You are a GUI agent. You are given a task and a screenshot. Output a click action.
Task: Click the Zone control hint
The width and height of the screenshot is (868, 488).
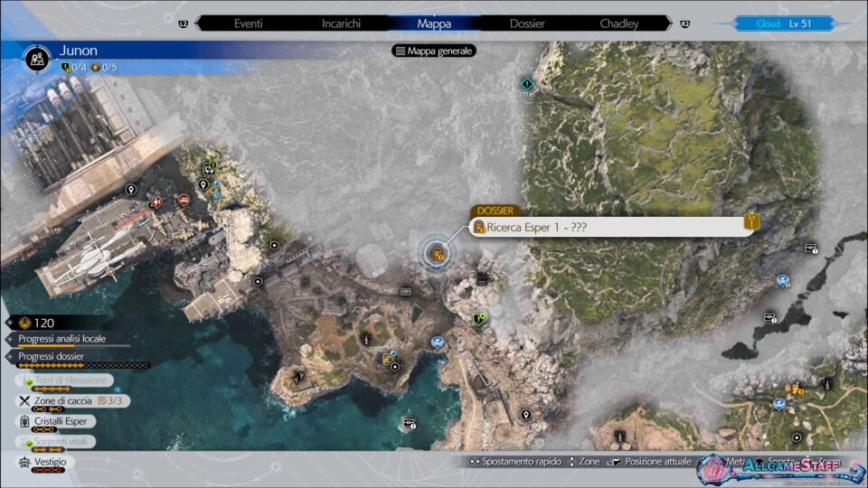point(585,462)
